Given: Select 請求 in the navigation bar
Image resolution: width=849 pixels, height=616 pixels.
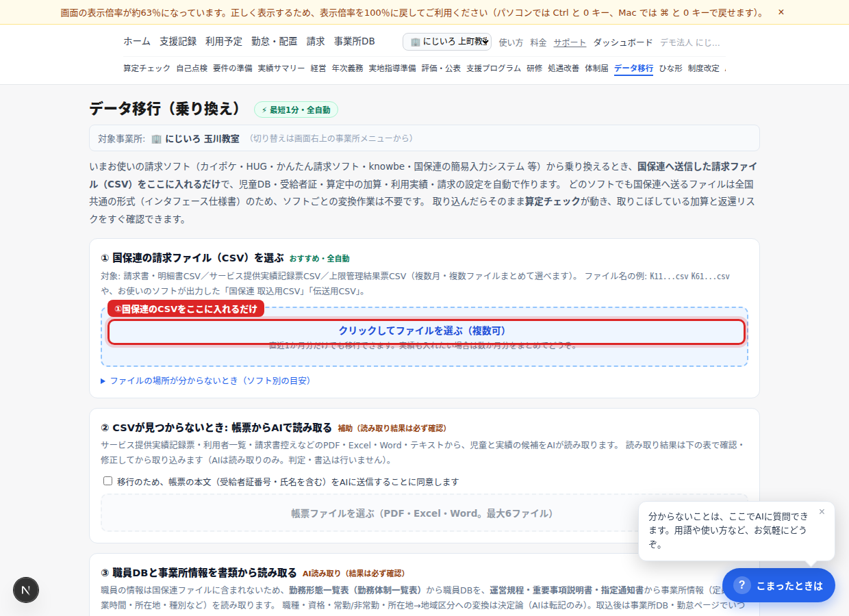Looking at the screenshot, I should coord(316,42).
